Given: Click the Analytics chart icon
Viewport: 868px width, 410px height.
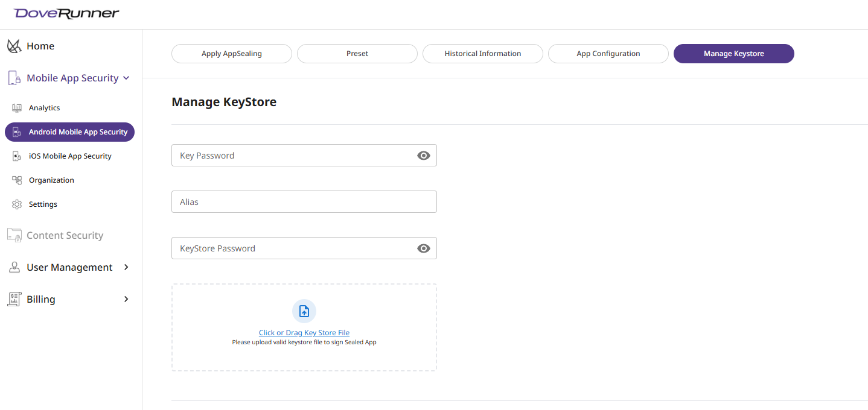Looking at the screenshot, I should (x=17, y=108).
